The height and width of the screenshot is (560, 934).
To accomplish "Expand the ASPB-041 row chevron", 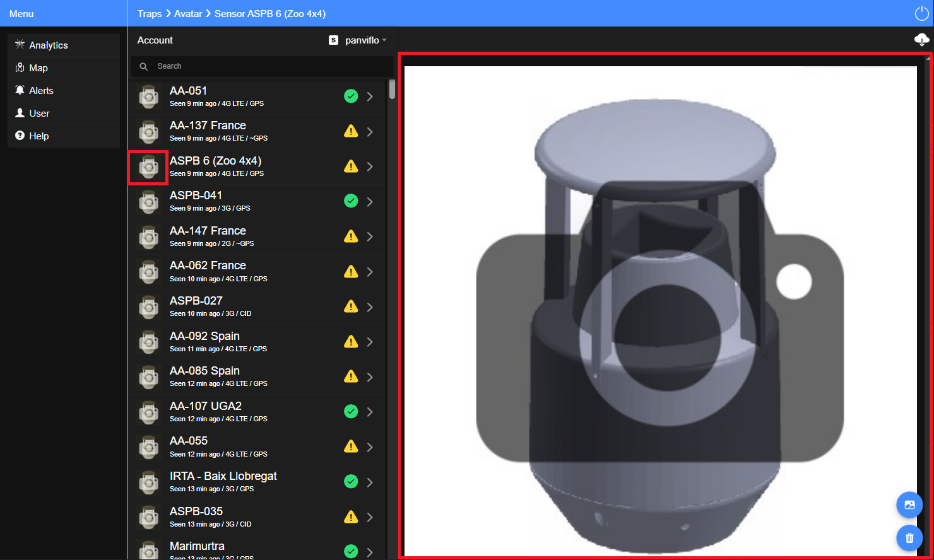I will tap(370, 202).
